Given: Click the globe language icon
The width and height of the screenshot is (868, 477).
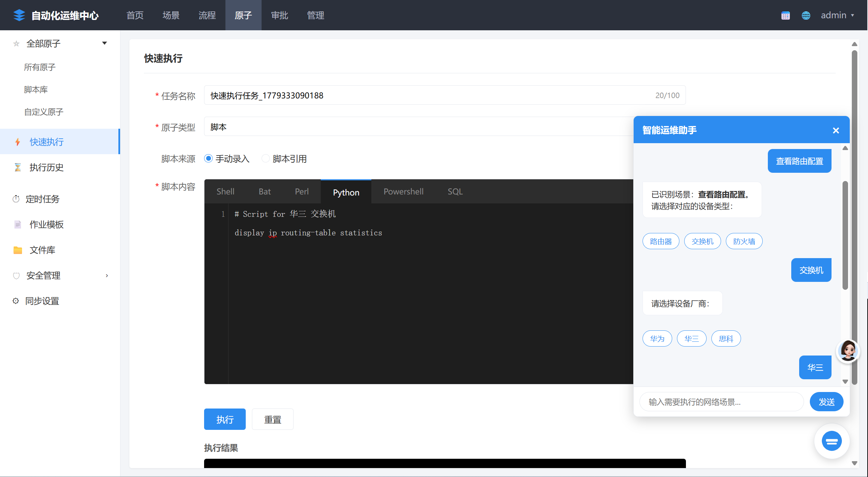Looking at the screenshot, I should coord(806,15).
